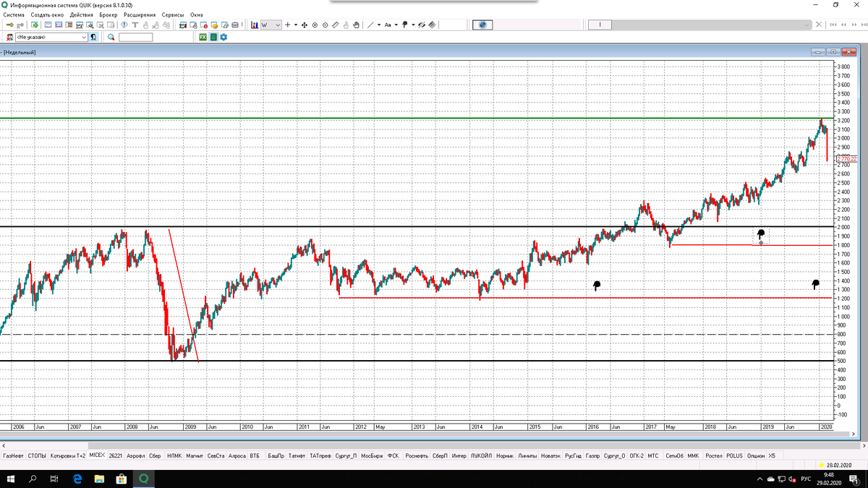Click the skip-to-first navigation arrow
868x488 pixels.
pyautogui.click(x=833, y=25)
